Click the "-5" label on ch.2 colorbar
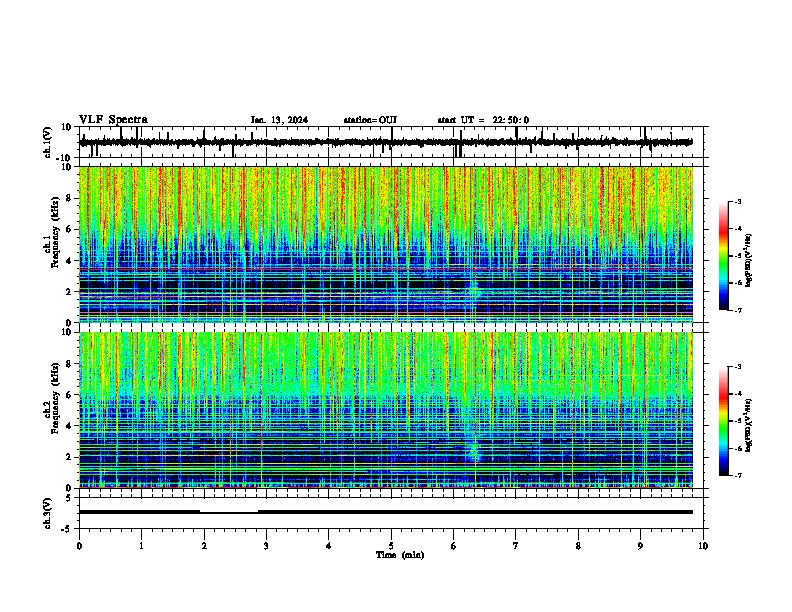This screenshot has height=612, width=792. pyautogui.click(x=738, y=421)
